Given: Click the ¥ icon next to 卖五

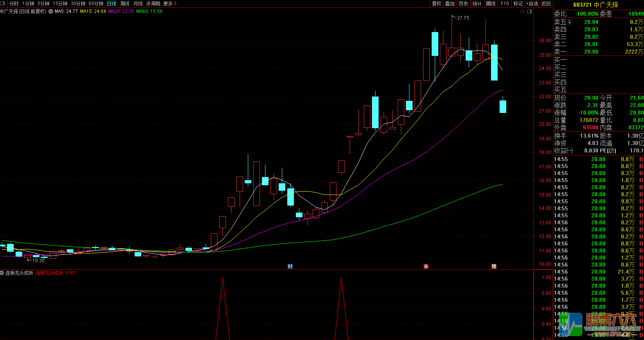Looking at the screenshot, I should [x=569, y=22].
